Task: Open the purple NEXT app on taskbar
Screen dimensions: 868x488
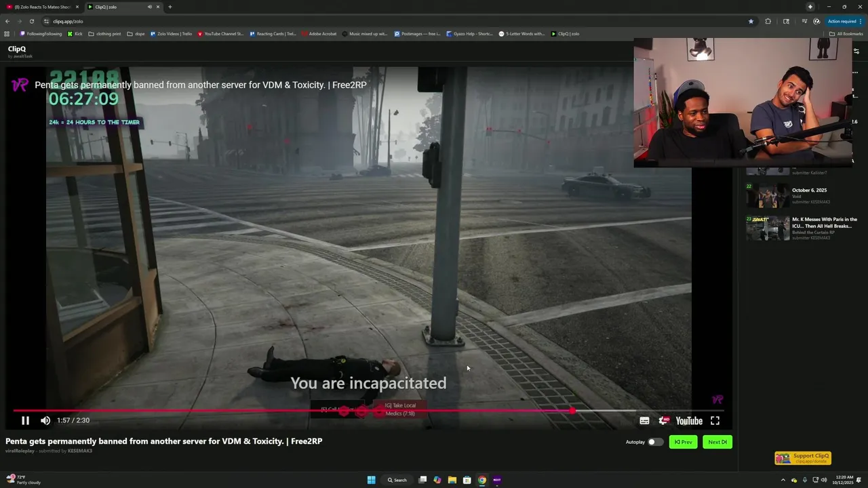Action: [497, 480]
